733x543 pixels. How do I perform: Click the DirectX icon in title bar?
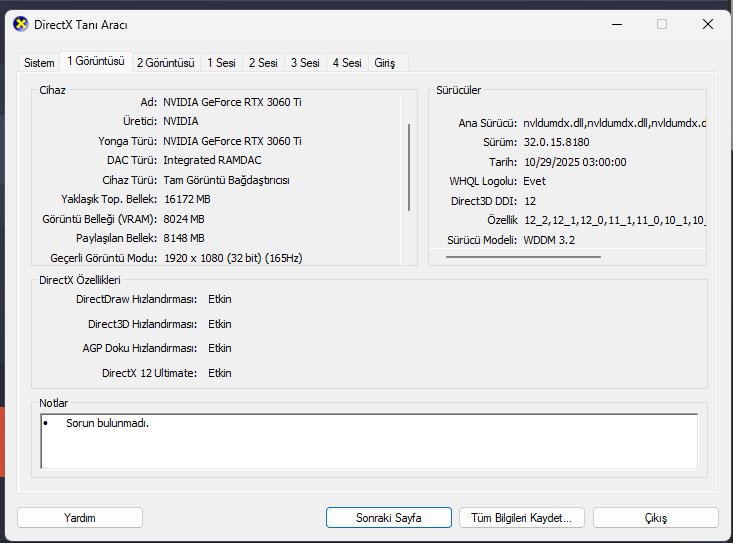click(21, 24)
